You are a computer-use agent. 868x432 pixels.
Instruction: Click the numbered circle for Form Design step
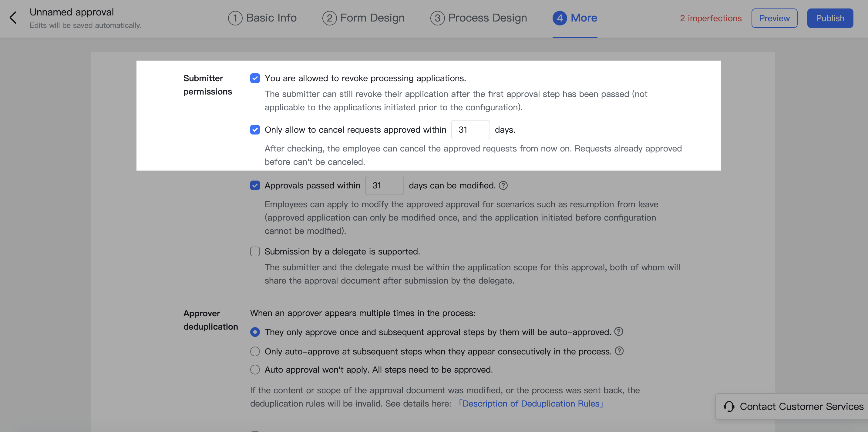[x=330, y=18]
